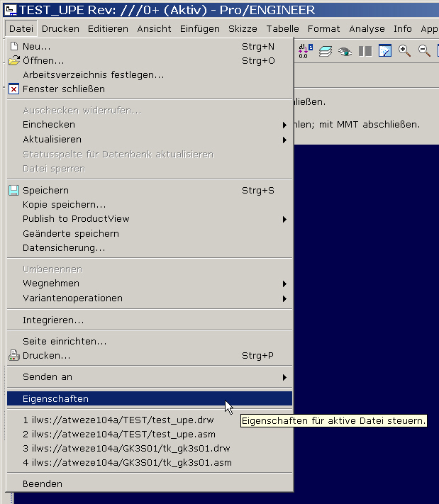Click the highlighted Eigenschaften entry

(x=150, y=399)
